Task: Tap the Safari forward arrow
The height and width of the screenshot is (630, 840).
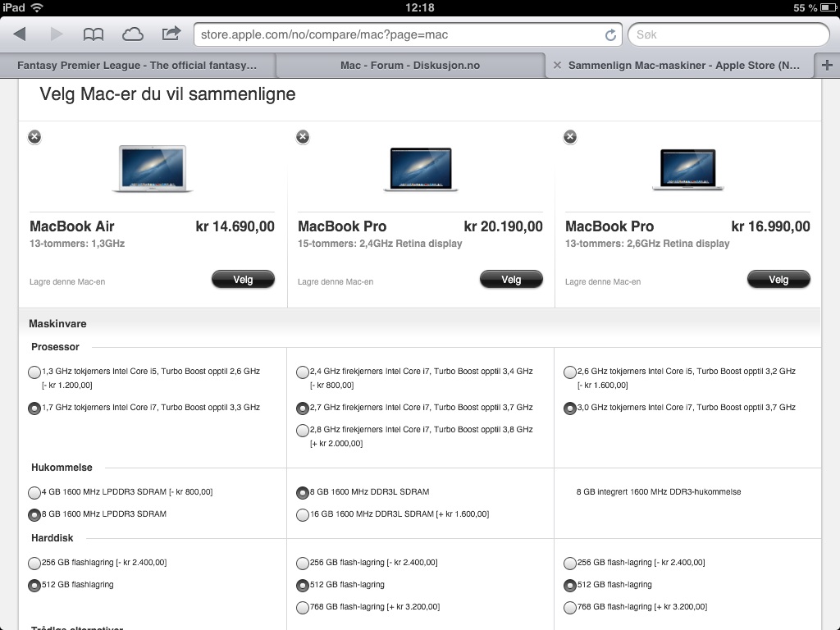Action: (x=56, y=34)
